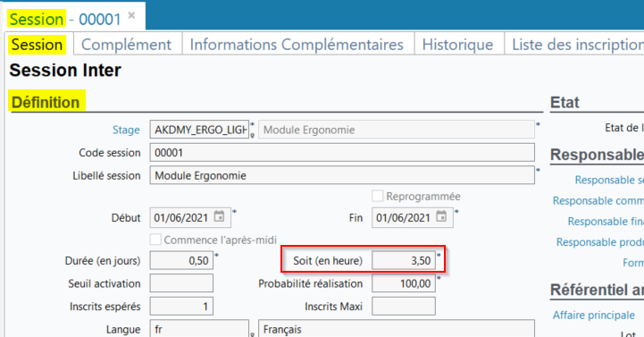644x337 pixels.
Task: Tick the Commence l'après-midi checkbox
Action: pyautogui.click(x=155, y=240)
